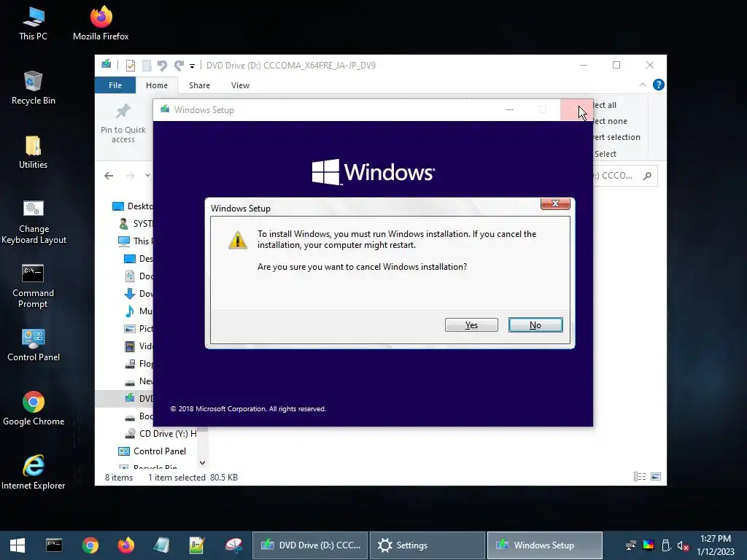Viewport: 747px width, 560px height.
Task: Click Select none in ribbon
Action: click(611, 121)
